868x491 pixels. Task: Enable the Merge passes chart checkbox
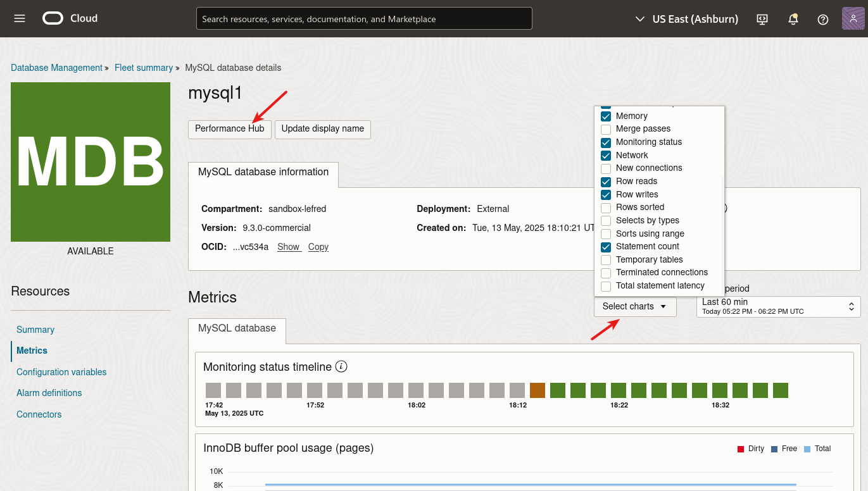tap(606, 129)
